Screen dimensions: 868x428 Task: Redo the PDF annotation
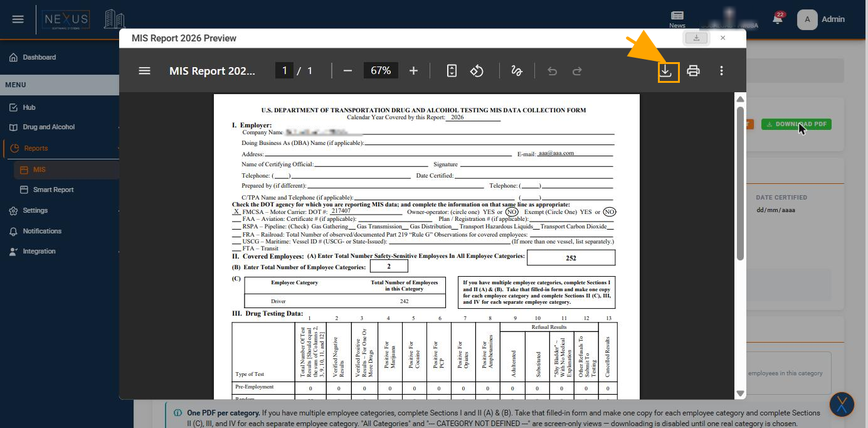coord(577,71)
